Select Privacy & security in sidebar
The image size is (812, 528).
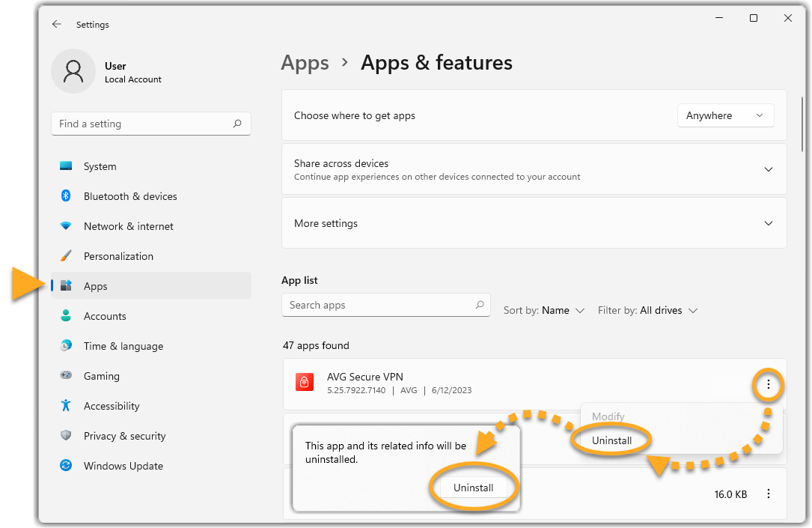click(x=124, y=436)
